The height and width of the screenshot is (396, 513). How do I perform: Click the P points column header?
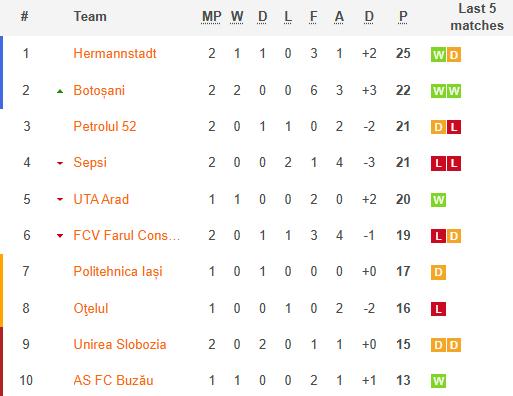click(403, 17)
